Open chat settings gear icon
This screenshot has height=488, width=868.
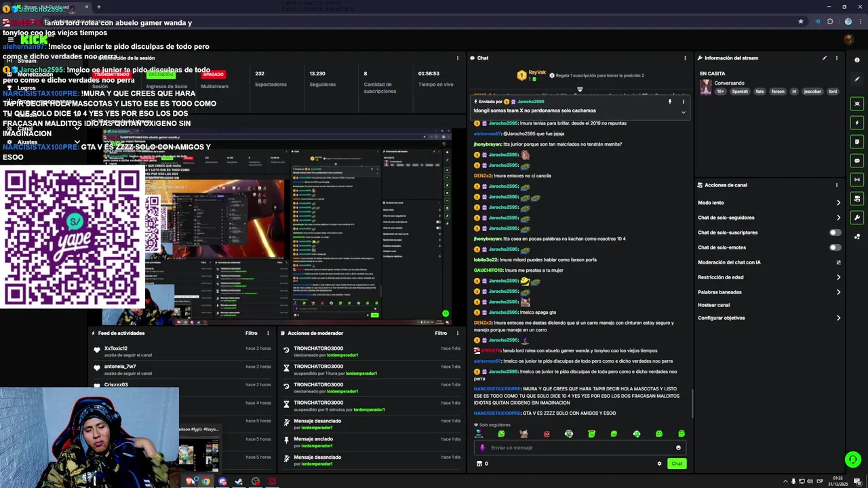pyautogui.click(x=659, y=464)
